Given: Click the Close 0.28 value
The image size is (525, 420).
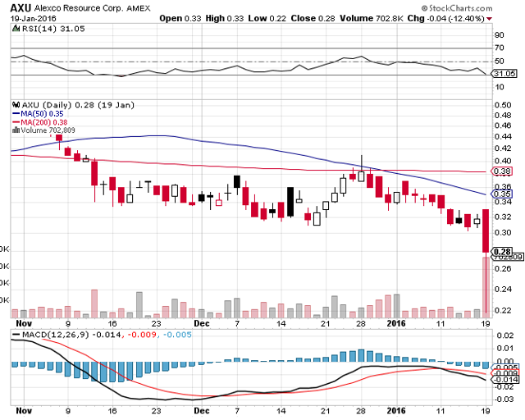Looking at the screenshot, I should pos(313,18).
